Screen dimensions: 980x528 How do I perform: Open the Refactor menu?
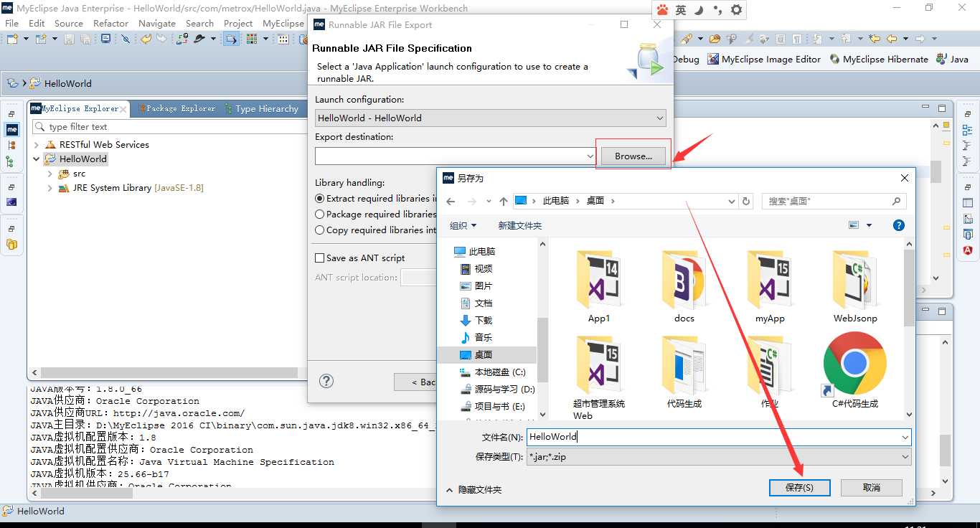[110, 23]
